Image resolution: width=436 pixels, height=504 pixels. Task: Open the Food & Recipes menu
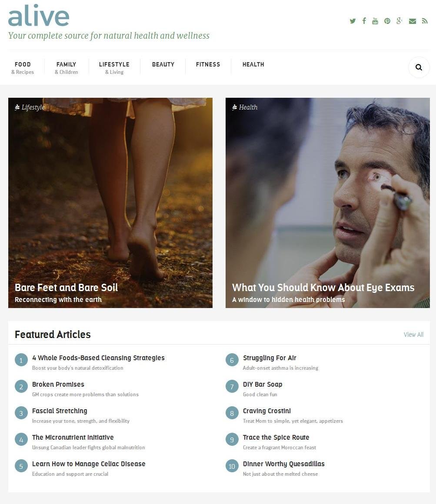[23, 68]
